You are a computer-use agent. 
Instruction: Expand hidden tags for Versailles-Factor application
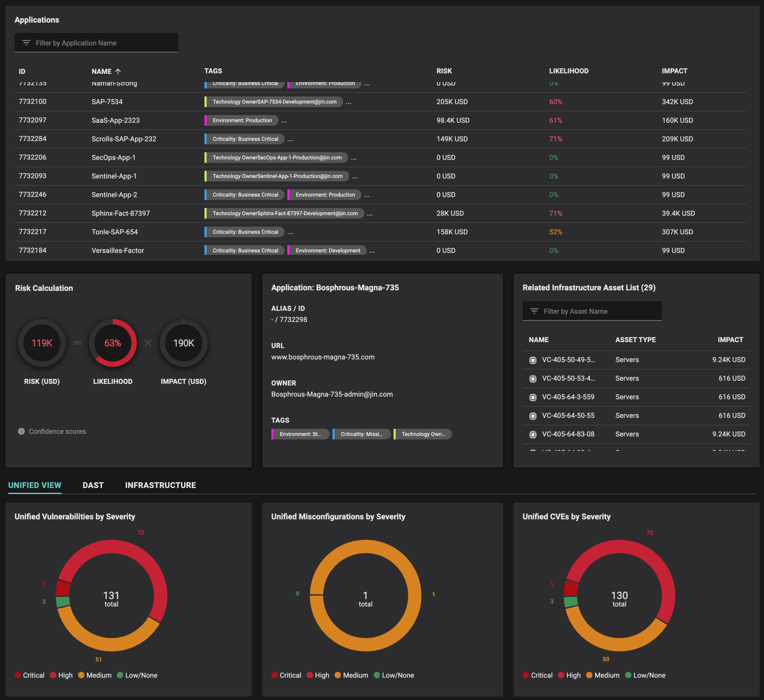[x=372, y=250]
